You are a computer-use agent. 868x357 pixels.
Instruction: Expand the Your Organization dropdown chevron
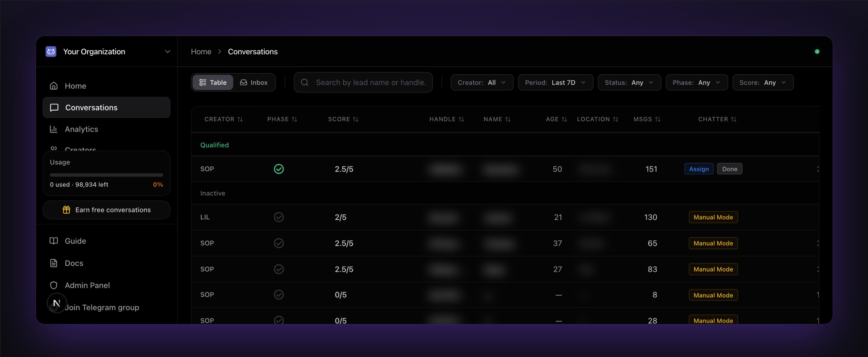coord(168,52)
